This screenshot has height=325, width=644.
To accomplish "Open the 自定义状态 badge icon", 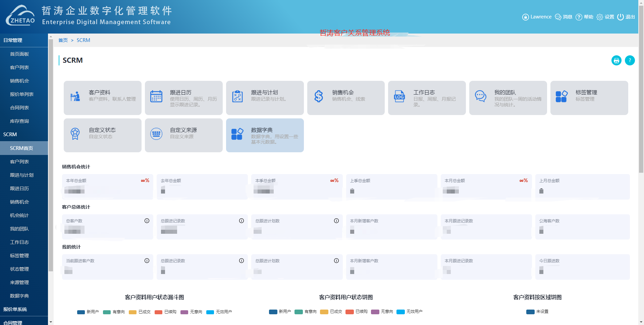I will (x=75, y=134).
